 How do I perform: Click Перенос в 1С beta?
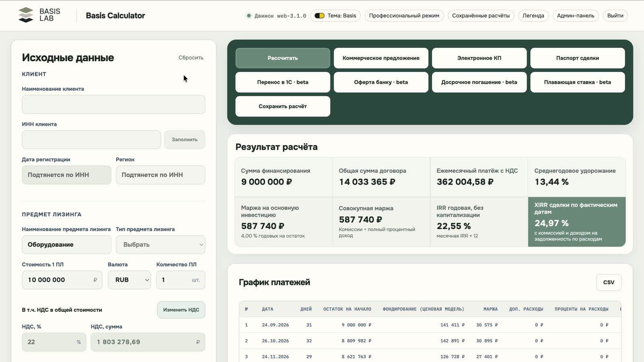(x=283, y=82)
